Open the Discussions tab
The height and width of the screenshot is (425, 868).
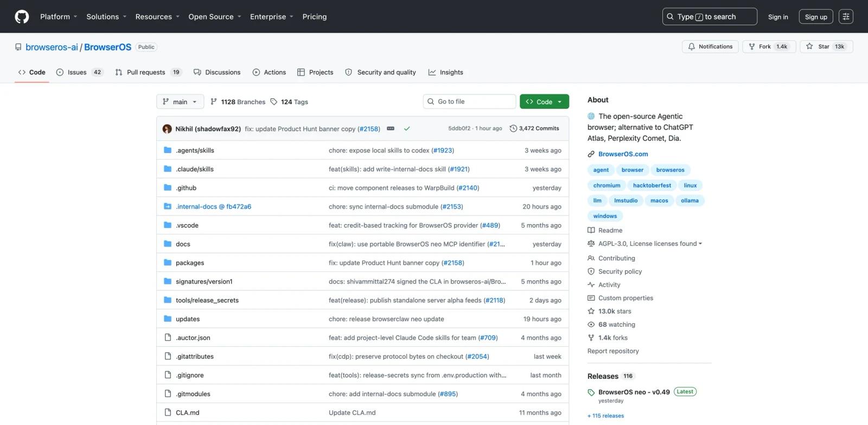pyautogui.click(x=217, y=72)
